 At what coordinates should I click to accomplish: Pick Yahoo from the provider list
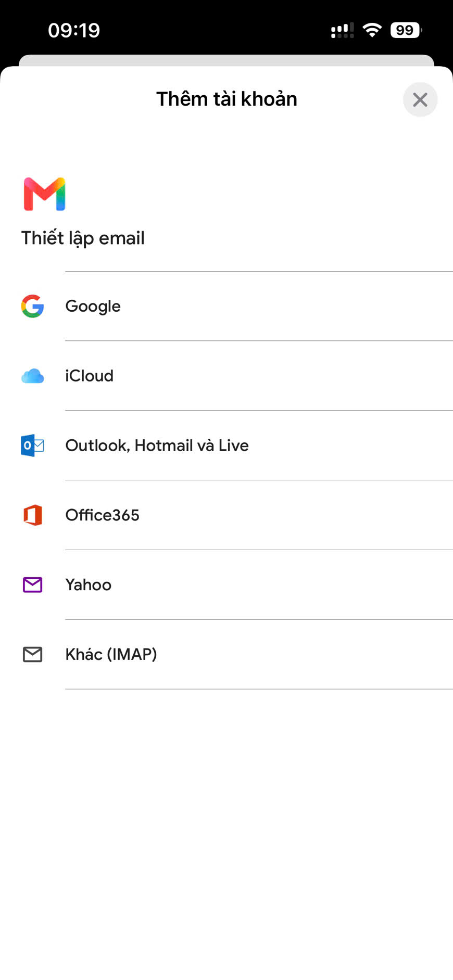[x=227, y=585]
